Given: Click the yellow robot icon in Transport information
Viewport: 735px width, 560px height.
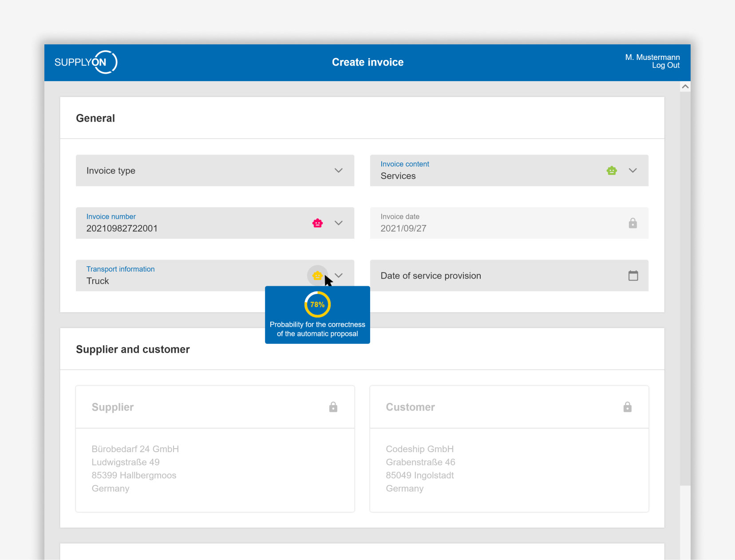Looking at the screenshot, I should click(317, 276).
